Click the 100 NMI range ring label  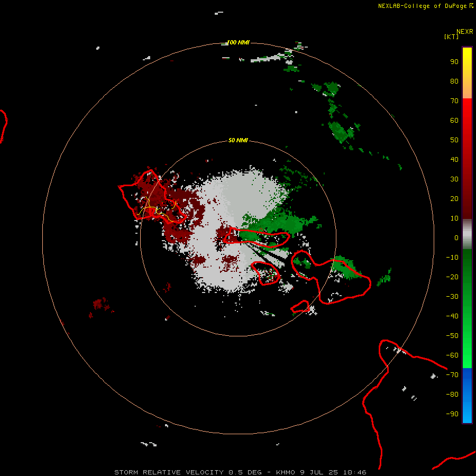pos(238,42)
